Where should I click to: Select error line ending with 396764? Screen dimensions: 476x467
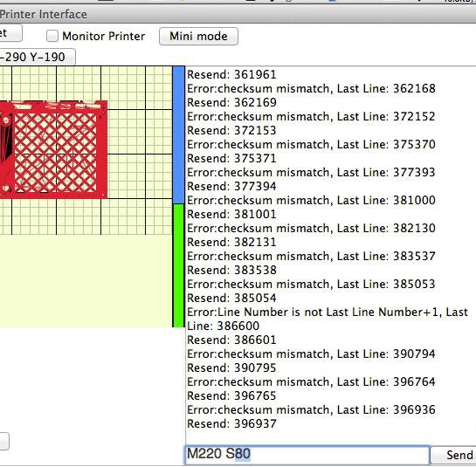tap(311, 381)
